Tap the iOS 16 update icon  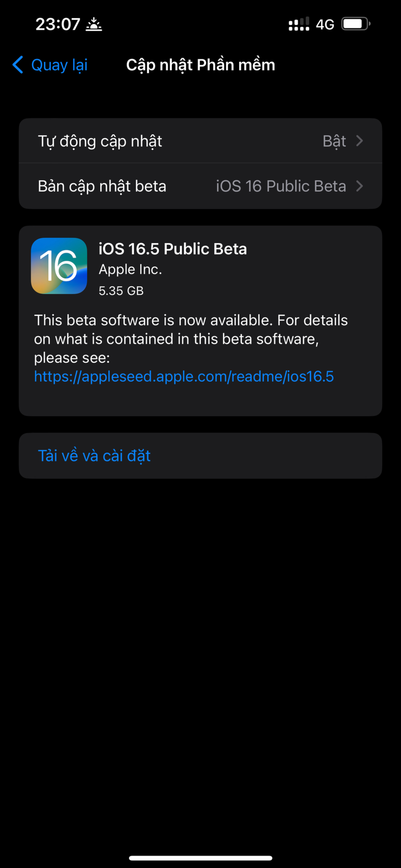point(59,266)
